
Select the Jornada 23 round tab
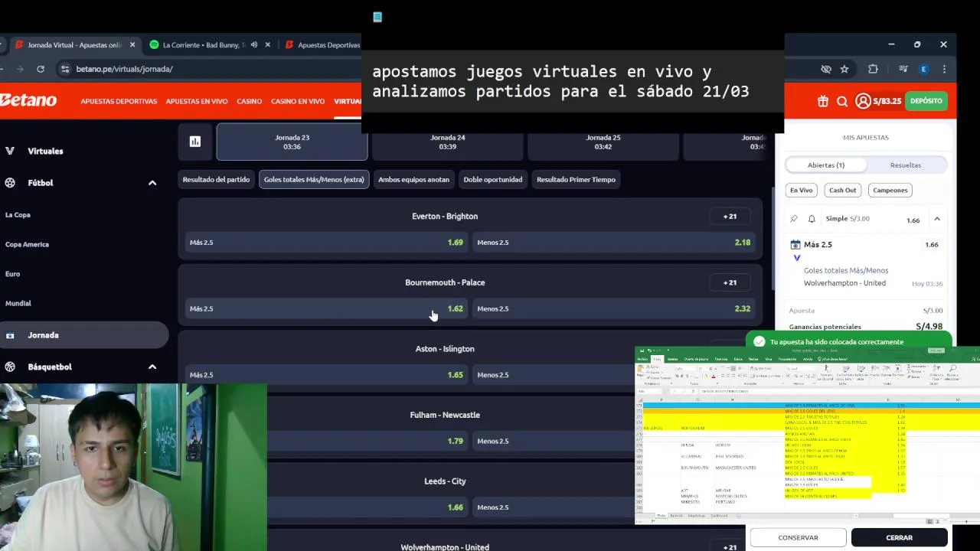[x=292, y=142]
